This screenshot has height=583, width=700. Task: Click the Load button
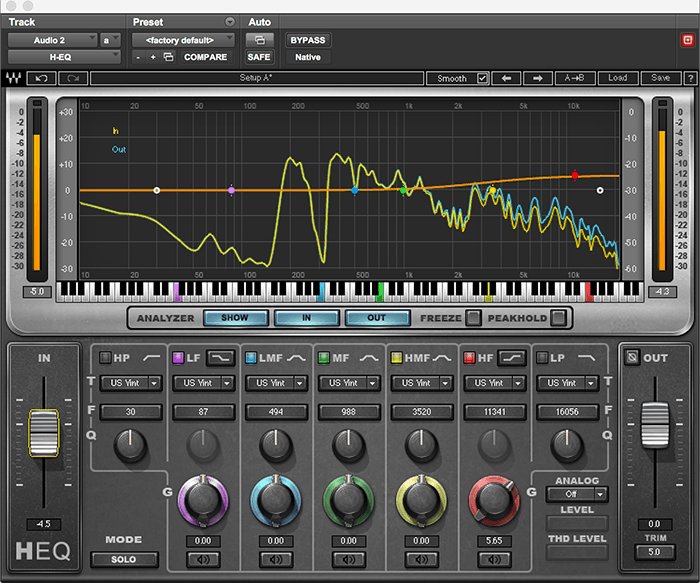coord(617,78)
